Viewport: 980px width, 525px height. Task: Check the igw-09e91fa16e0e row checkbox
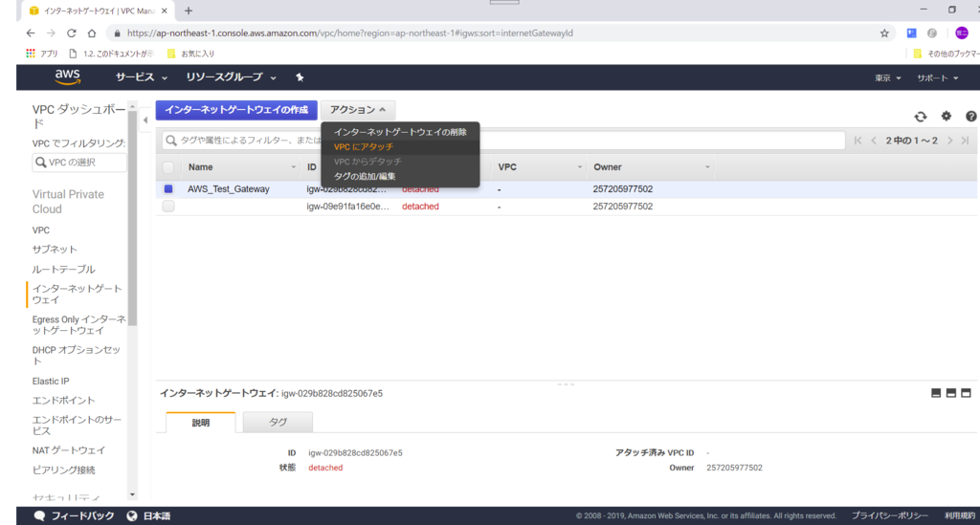pyautogui.click(x=168, y=206)
